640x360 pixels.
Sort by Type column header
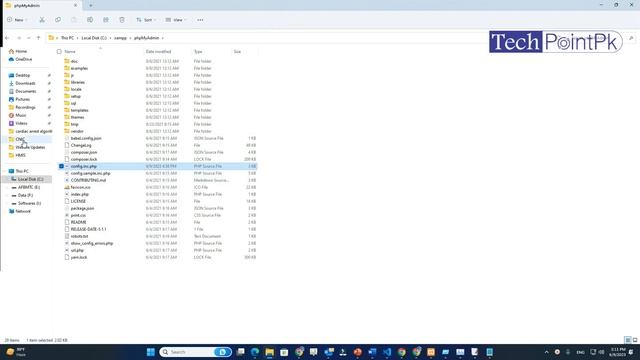[198, 52]
